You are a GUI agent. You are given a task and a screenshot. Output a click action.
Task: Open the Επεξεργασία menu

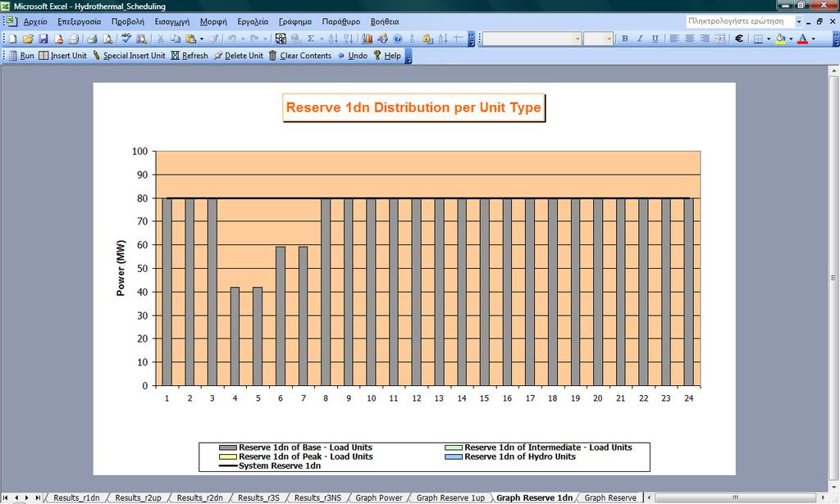80,21
